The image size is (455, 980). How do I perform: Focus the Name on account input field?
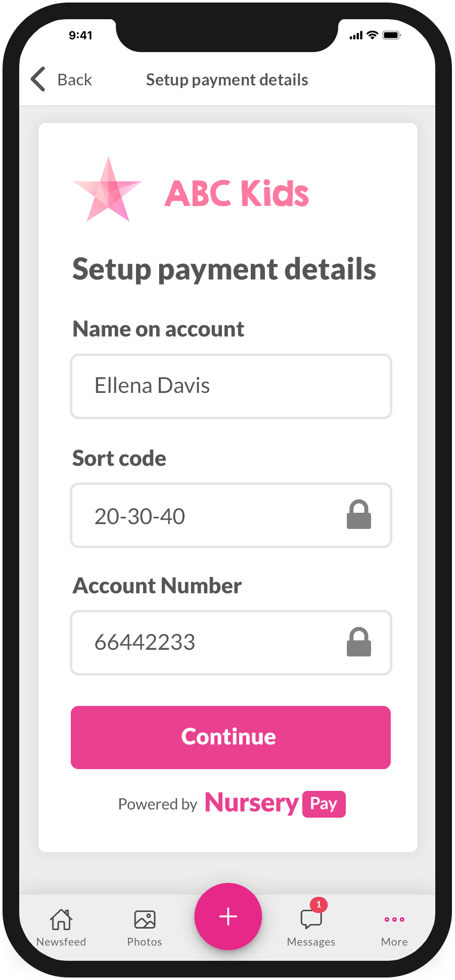231,386
